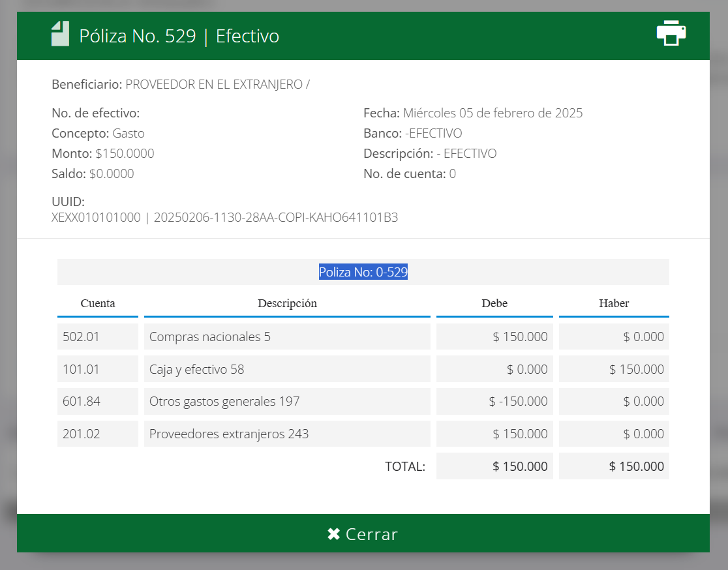Click the highlighted Poliza No: 0-529 text
The image size is (728, 570).
tap(363, 272)
